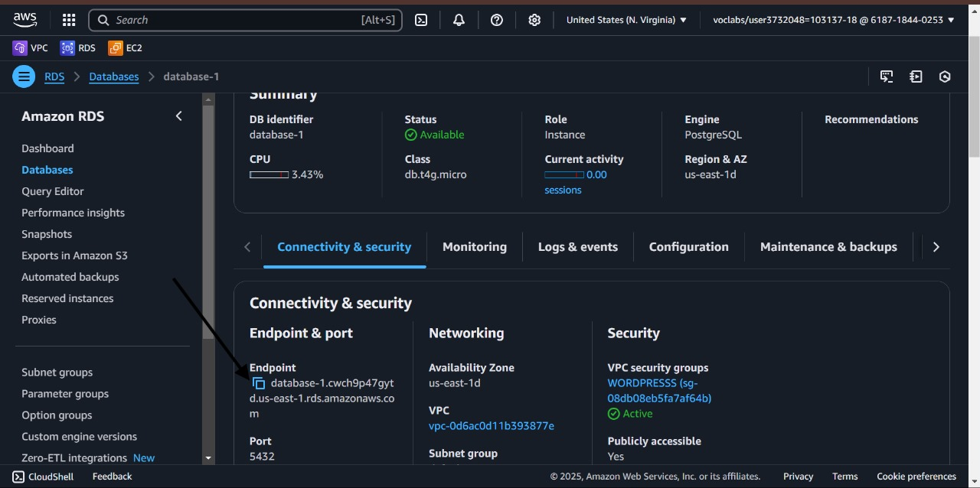Click the current activity sessions bar
The width and height of the screenshot is (980, 488).
[x=564, y=175]
